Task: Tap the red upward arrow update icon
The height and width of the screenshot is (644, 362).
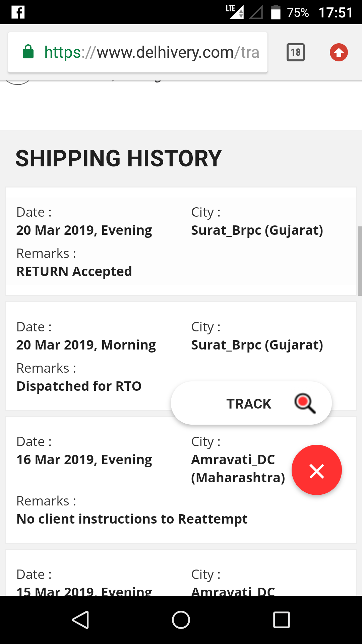Action: (339, 52)
